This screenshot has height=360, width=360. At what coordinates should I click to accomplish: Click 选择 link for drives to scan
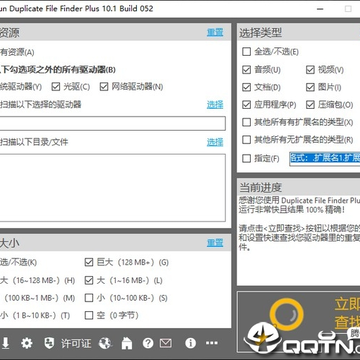coord(215,105)
